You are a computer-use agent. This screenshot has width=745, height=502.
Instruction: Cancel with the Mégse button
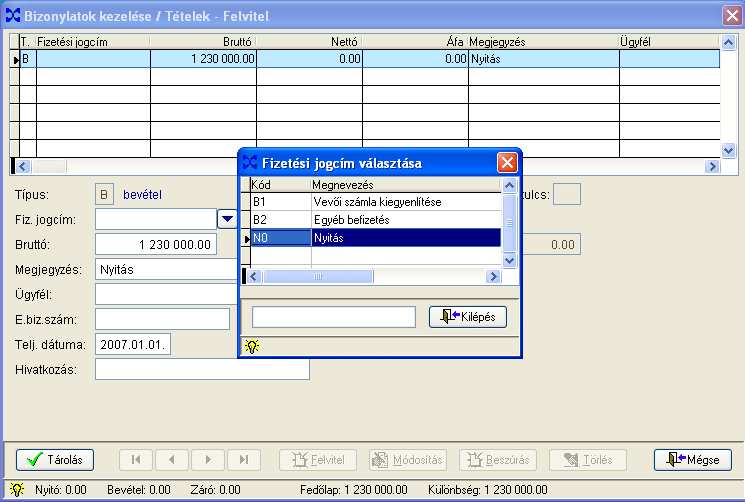(693, 460)
